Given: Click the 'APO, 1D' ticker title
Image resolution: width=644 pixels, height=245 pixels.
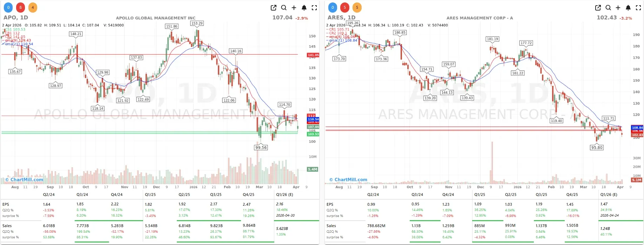Looking at the screenshot, I should point(16,18).
